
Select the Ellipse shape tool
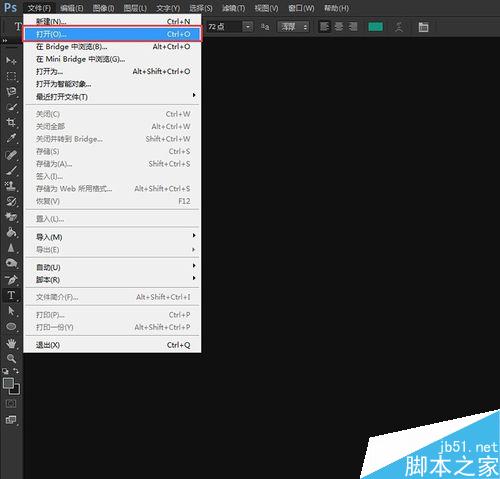(11, 326)
